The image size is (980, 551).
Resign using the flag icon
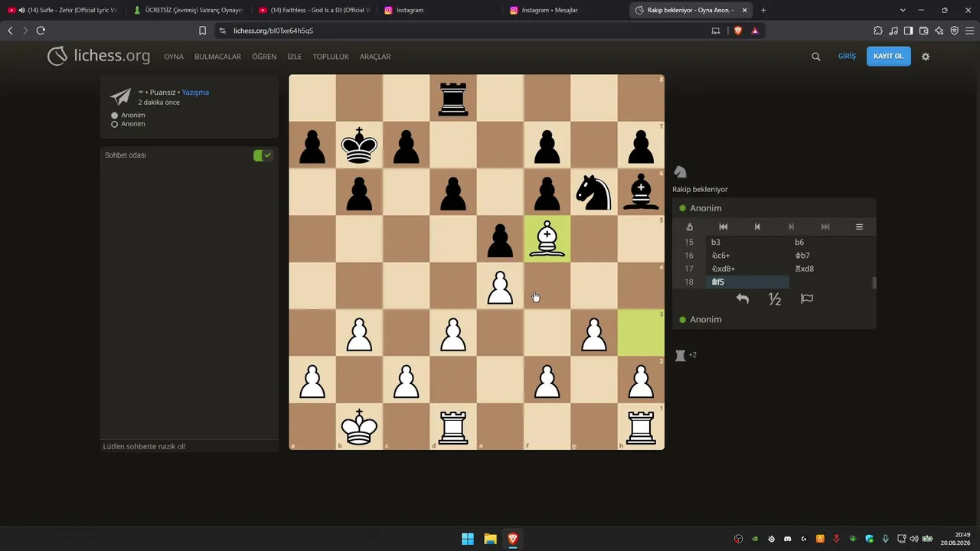click(807, 299)
